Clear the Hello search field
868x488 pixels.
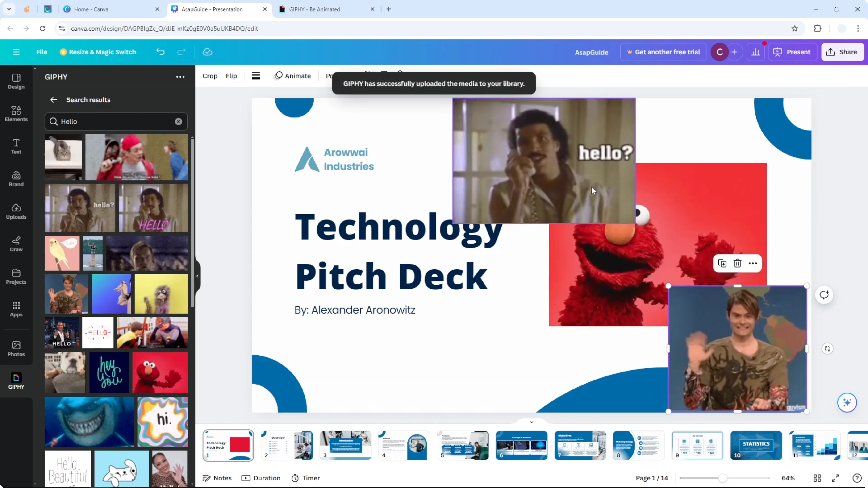pyautogui.click(x=178, y=122)
